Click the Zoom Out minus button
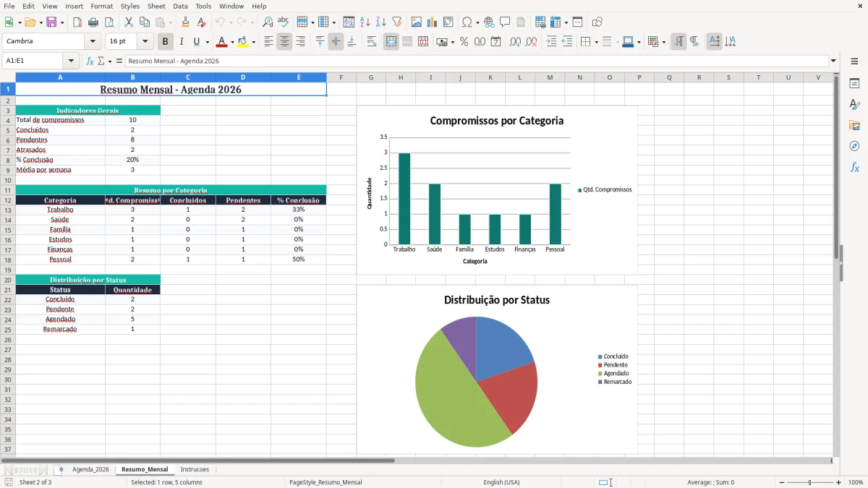 coord(782,482)
